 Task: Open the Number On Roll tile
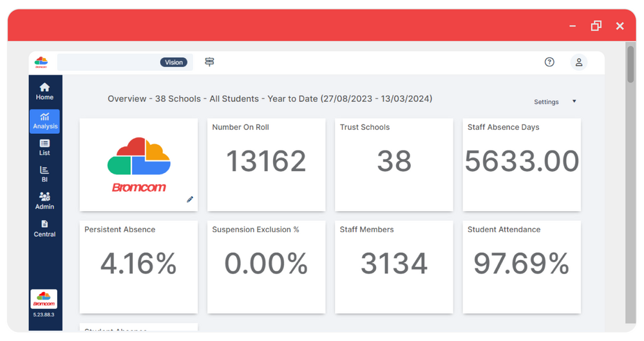[x=266, y=165]
